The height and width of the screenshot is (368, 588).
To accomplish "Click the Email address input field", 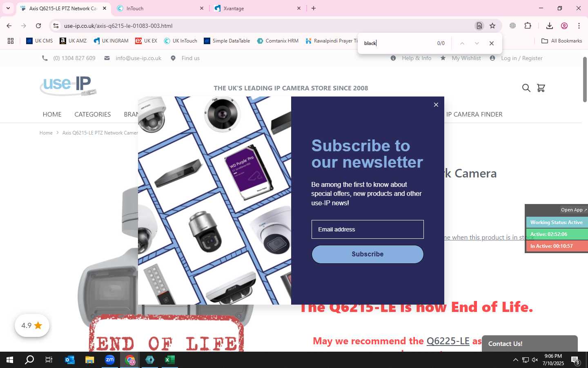I will pyautogui.click(x=367, y=229).
